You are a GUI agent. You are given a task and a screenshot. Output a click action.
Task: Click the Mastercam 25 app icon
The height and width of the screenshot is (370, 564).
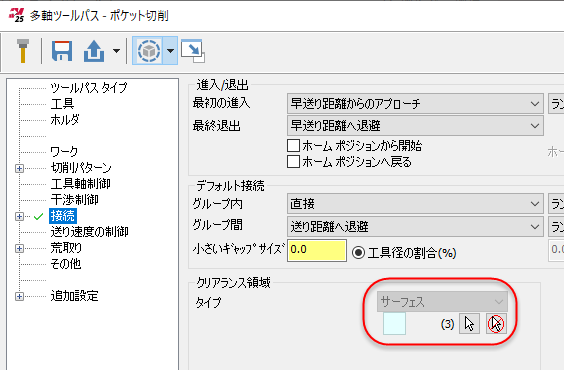tap(16, 15)
